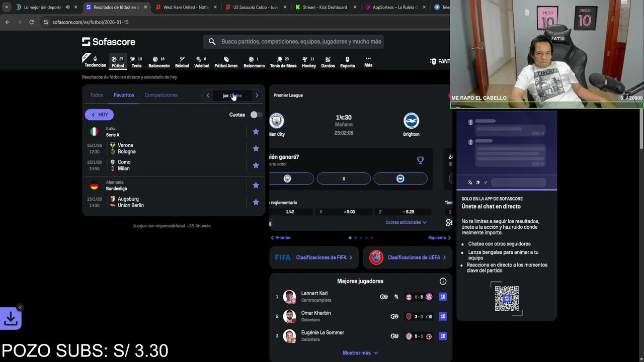Go to Anterior featured match

pos(281,238)
